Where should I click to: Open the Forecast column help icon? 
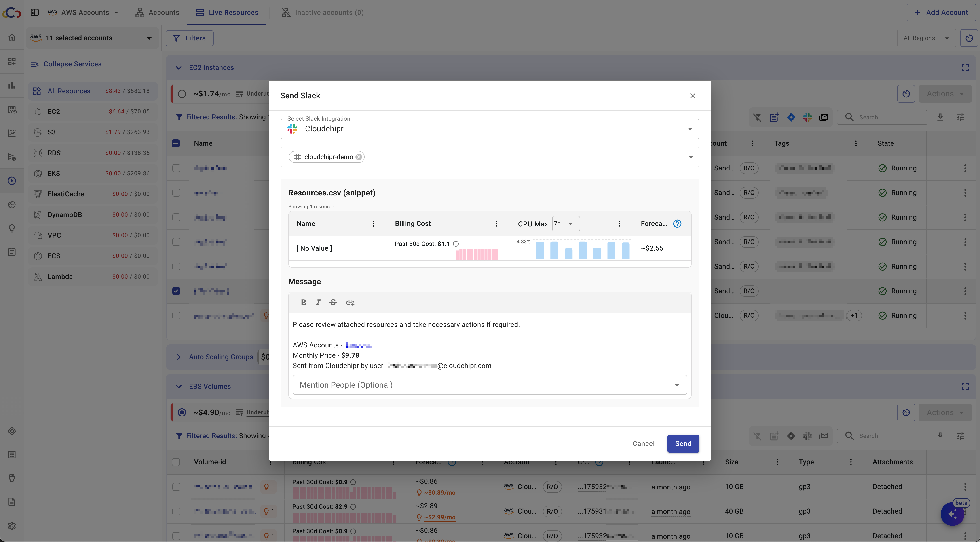pyautogui.click(x=677, y=224)
